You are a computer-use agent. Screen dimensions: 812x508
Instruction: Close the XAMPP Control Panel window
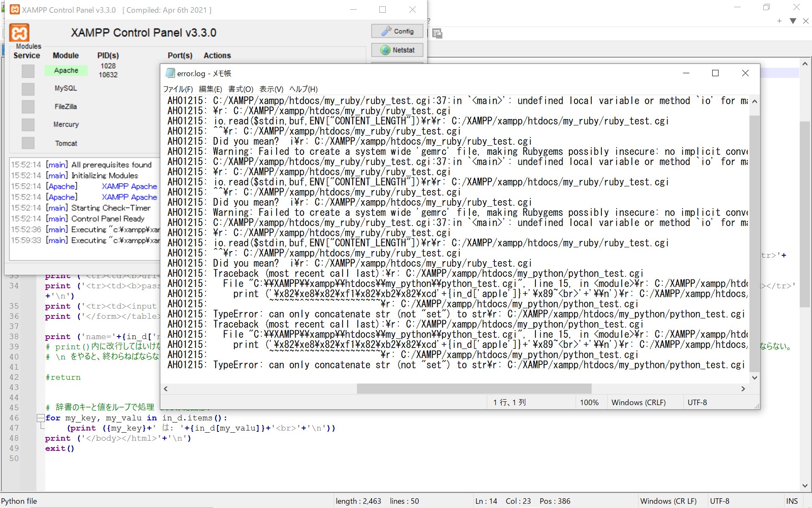pos(412,9)
